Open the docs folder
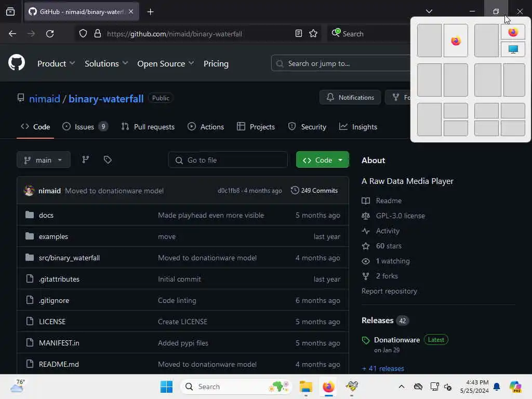The width and height of the screenshot is (532, 399). tap(46, 215)
